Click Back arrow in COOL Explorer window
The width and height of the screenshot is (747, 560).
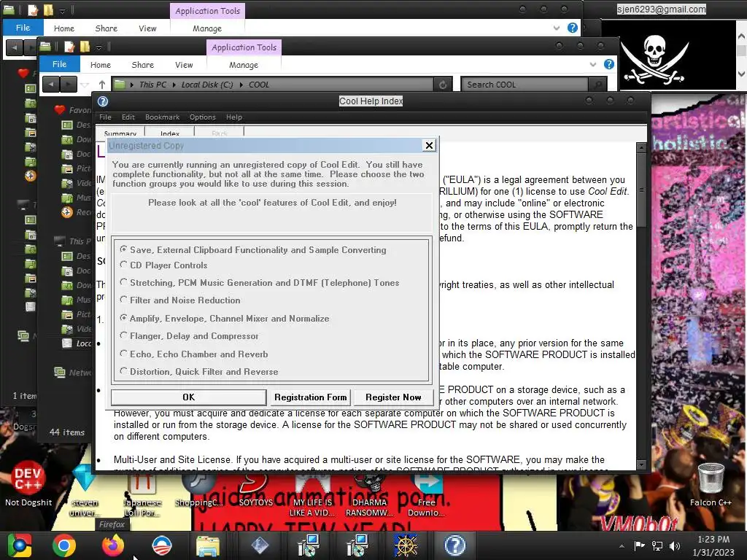(51, 85)
